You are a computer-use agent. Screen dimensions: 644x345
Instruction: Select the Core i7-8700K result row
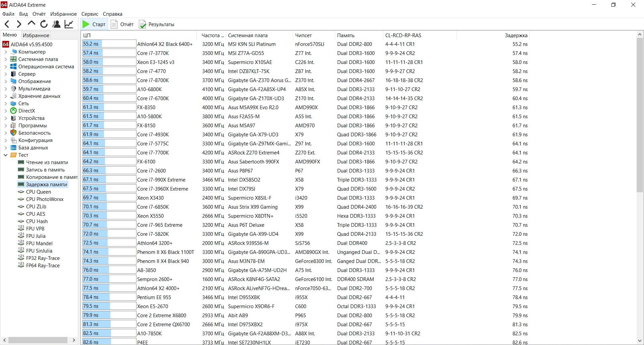pyautogui.click(x=305, y=80)
